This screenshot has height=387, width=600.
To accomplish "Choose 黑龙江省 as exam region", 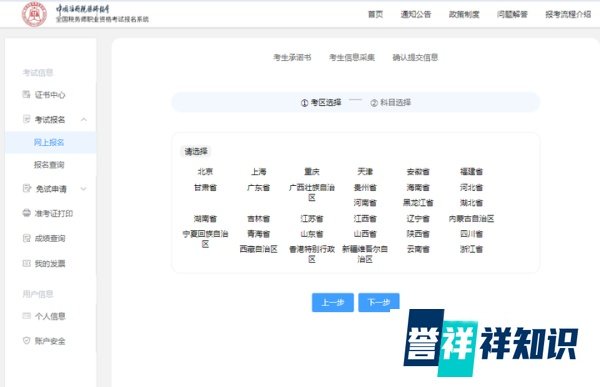I will tap(418, 202).
